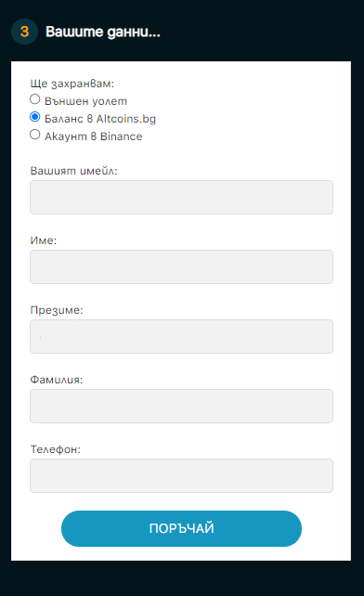
Task: Click the 'Баланс в Altcoins.bg' label text
Action: tap(100, 119)
